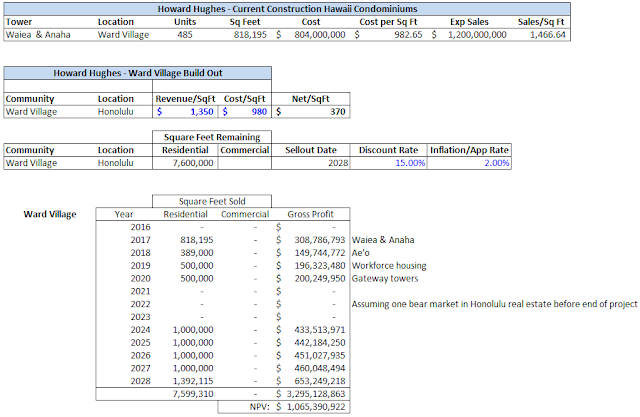Select the 'Gateway towers' note
The image size is (640, 417).
(x=385, y=278)
